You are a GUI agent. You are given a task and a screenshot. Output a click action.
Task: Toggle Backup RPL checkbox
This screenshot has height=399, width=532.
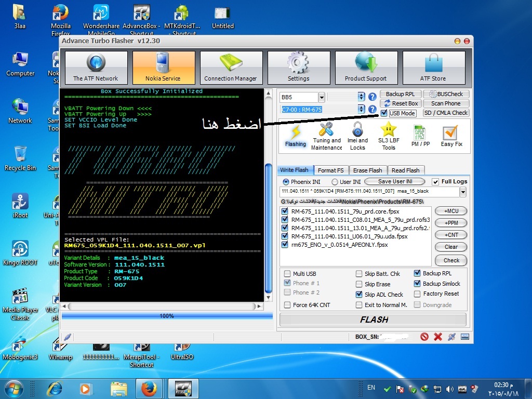click(417, 273)
